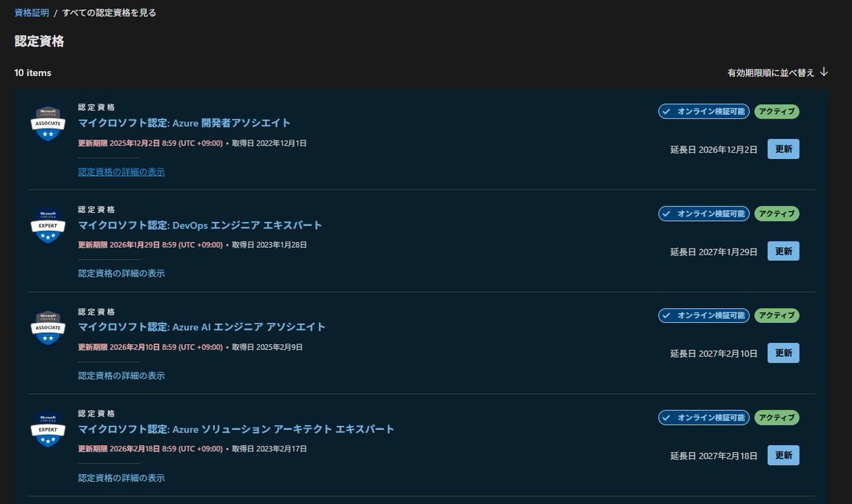Select 延長日 2026年12月2日 text
This screenshot has height=504, width=852.
(714, 150)
